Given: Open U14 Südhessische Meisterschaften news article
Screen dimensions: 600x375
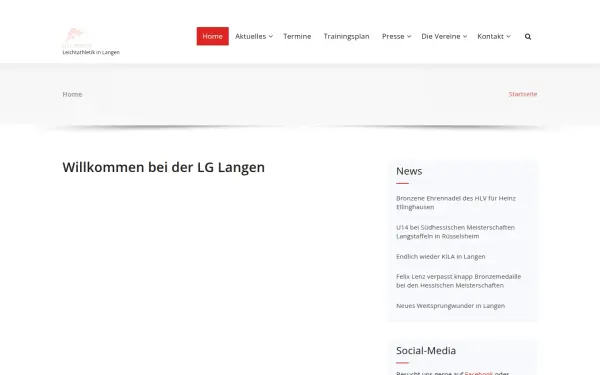Looking at the screenshot, I should pos(455,232).
